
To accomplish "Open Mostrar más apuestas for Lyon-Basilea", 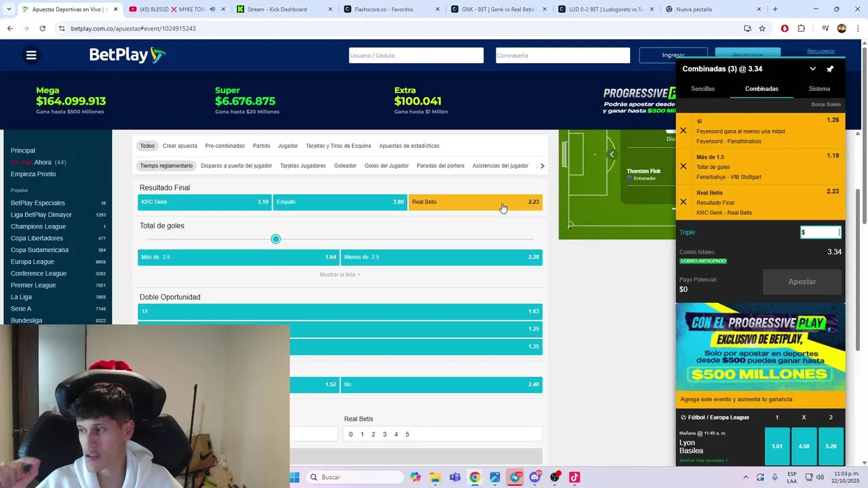I will 703,461.
